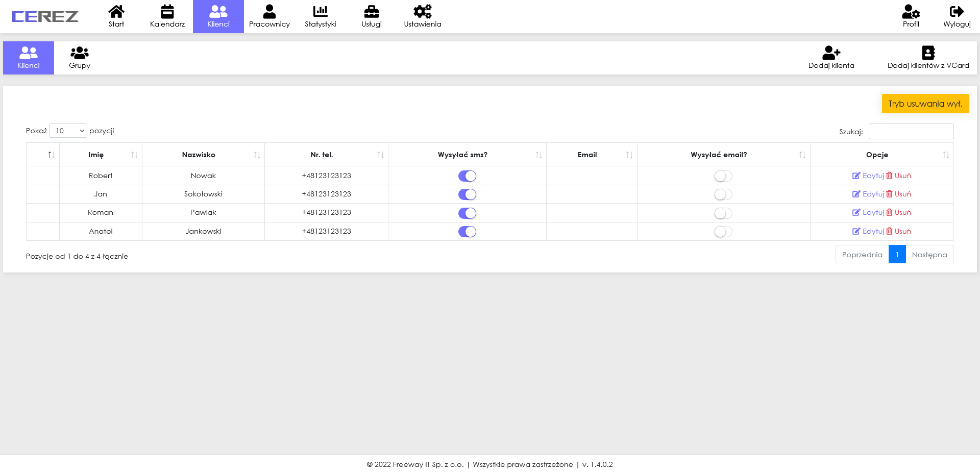Go to Statystyki chart icon
Image resolution: width=980 pixels, height=473 pixels.
point(320,11)
